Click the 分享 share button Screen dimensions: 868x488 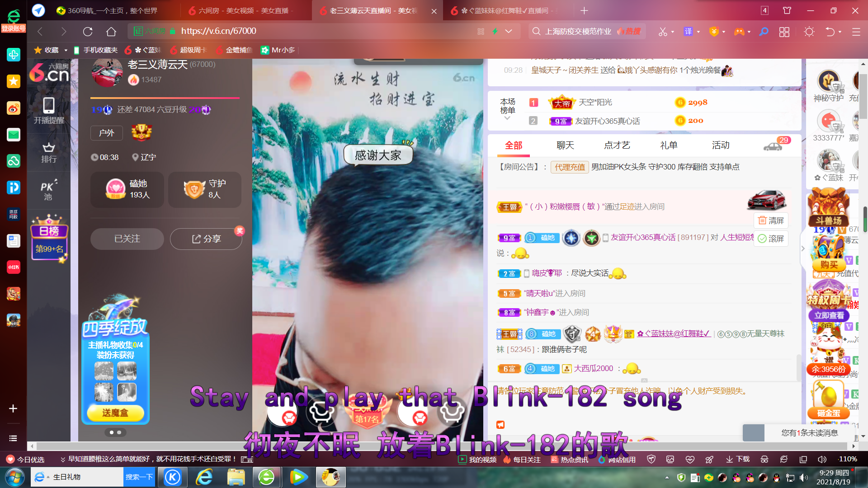(x=206, y=239)
